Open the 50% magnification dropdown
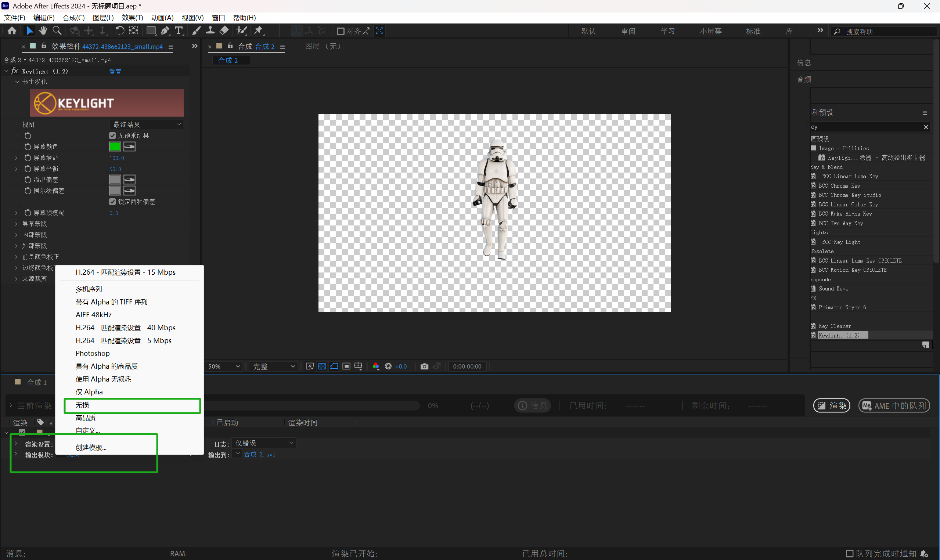The height and width of the screenshot is (560, 940). (224, 366)
